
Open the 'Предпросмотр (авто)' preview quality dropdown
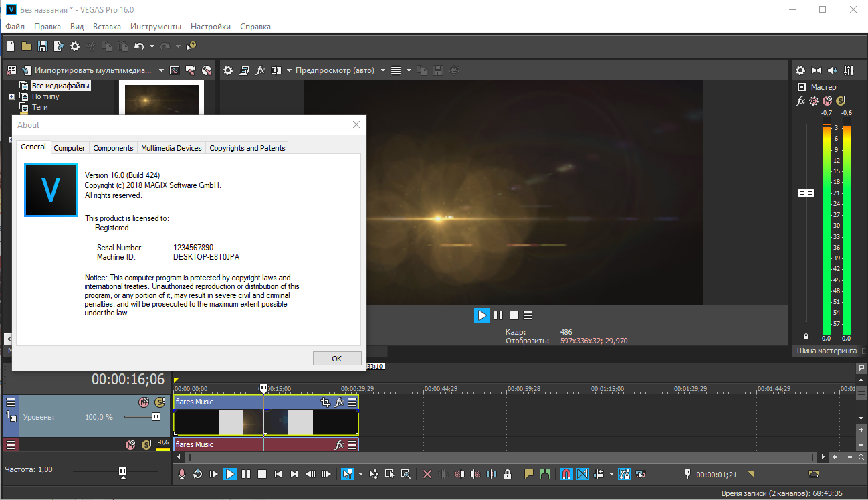tap(383, 70)
